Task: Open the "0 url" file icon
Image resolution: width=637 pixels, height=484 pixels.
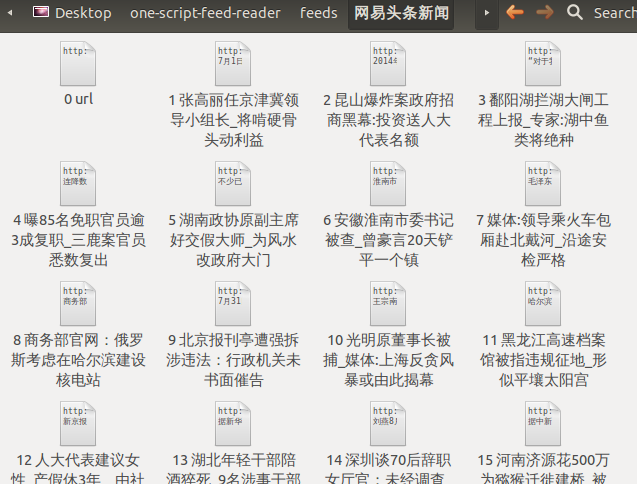Action: [78, 63]
